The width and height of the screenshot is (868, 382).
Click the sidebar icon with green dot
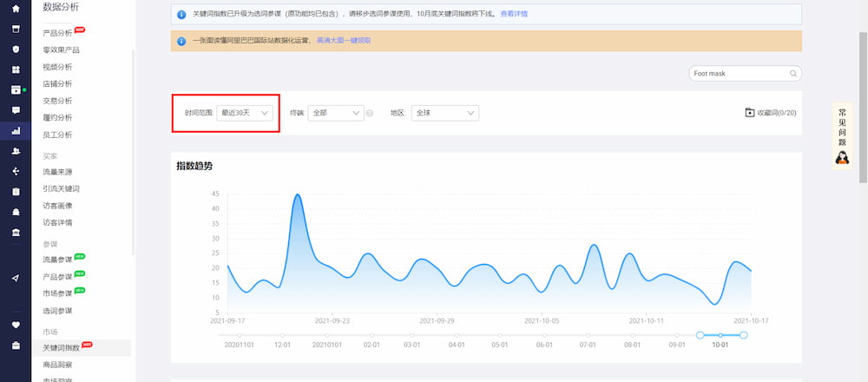pyautogui.click(x=16, y=89)
